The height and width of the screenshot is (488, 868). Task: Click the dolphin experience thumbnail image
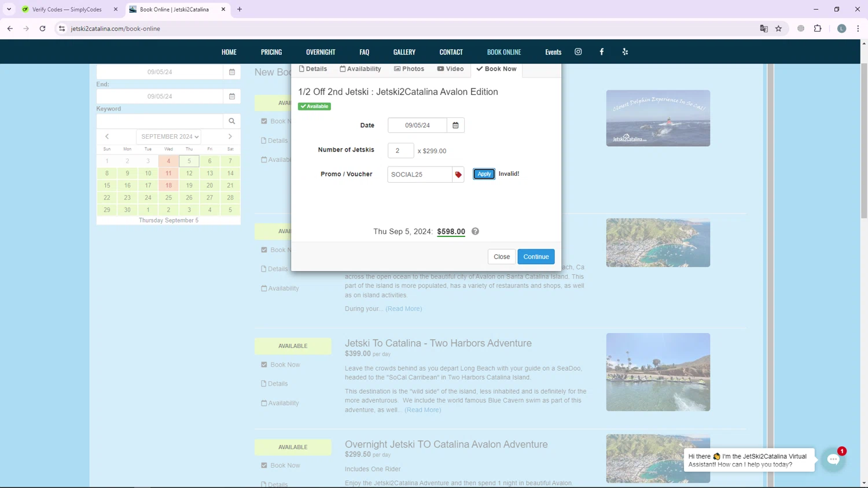(658, 118)
